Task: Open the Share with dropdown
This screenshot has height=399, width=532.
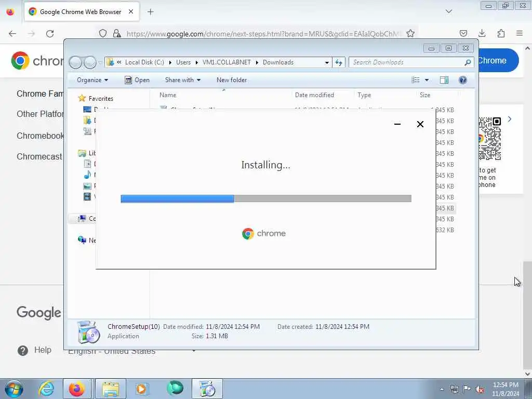Action: [182, 80]
